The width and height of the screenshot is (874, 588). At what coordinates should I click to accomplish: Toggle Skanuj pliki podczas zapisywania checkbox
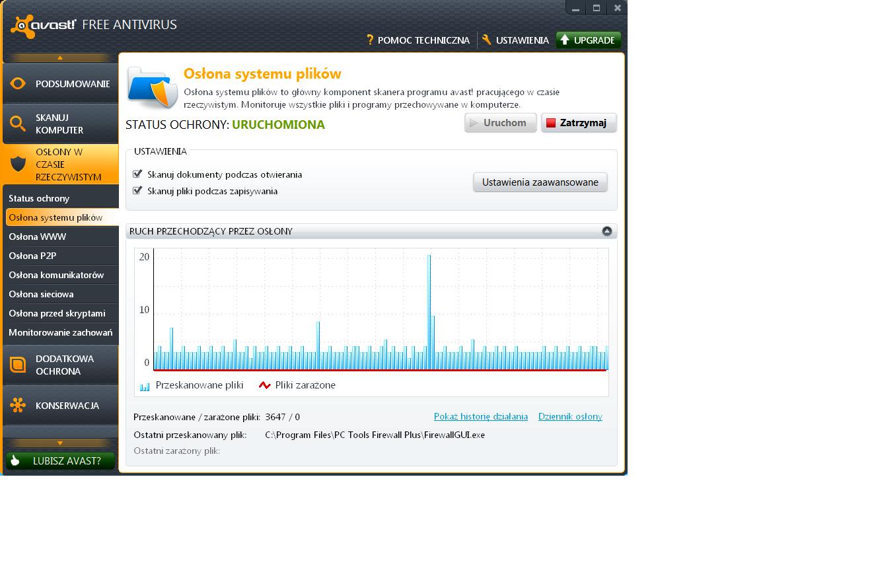coord(137,190)
